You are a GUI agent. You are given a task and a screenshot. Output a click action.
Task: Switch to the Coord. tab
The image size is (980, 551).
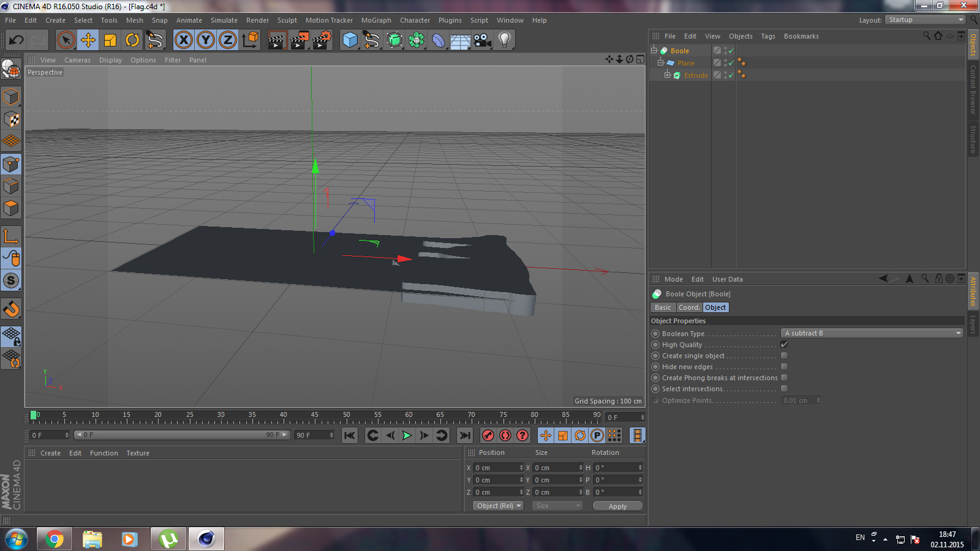689,307
